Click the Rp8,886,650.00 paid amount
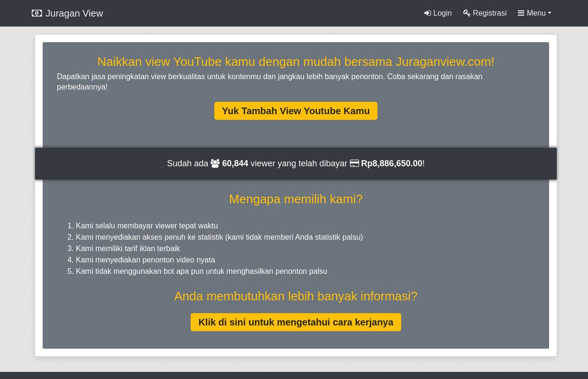Viewport: 588px width, 379px height. coord(391,163)
